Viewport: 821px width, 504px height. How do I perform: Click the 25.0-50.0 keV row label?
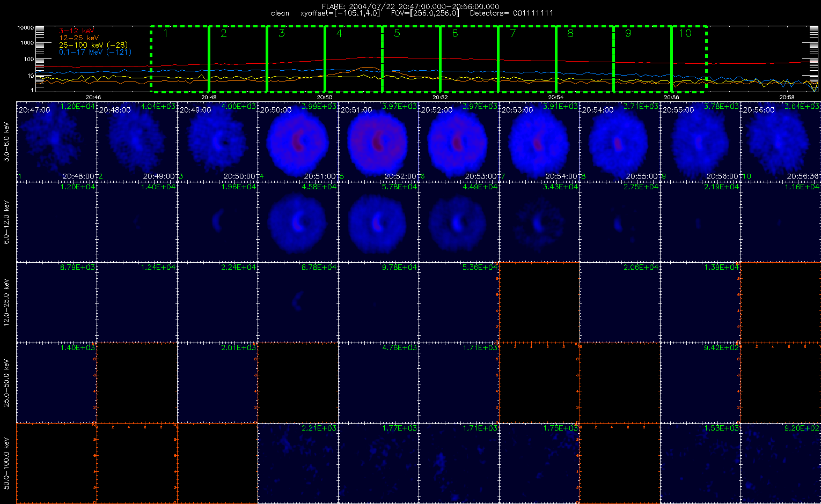[6, 383]
